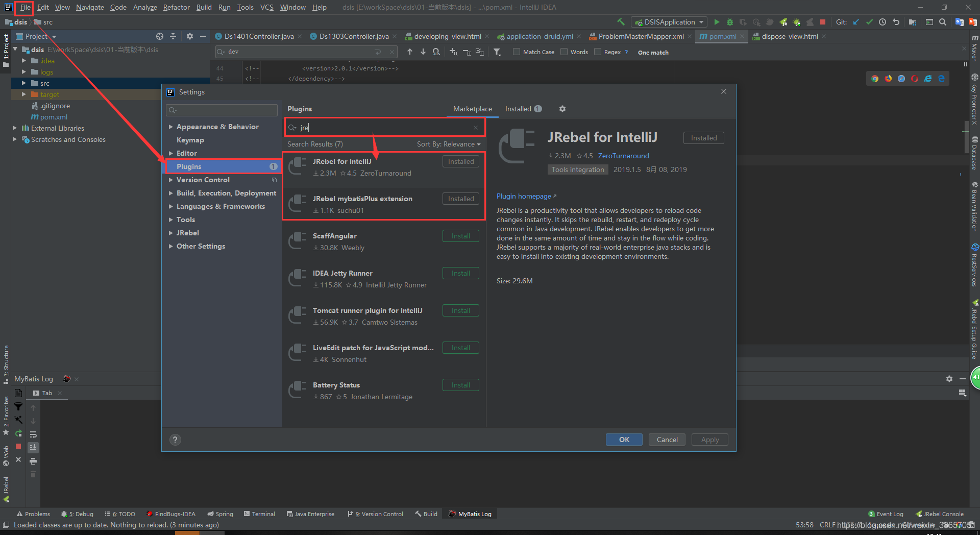The width and height of the screenshot is (980, 535).
Task: Open the Event Log tool window
Action: coord(886,514)
